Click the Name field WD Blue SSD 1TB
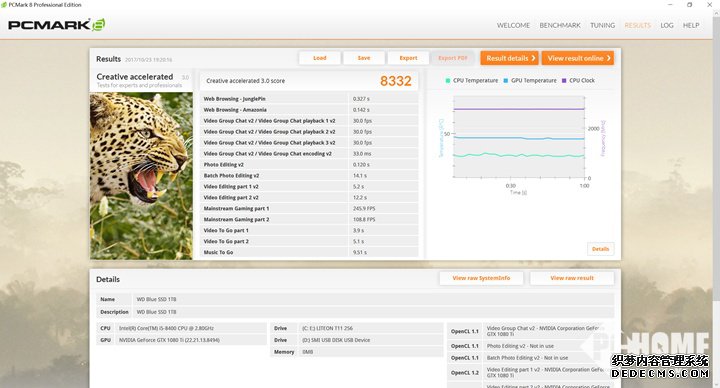Viewport: 720px width, 388px height. [373, 299]
